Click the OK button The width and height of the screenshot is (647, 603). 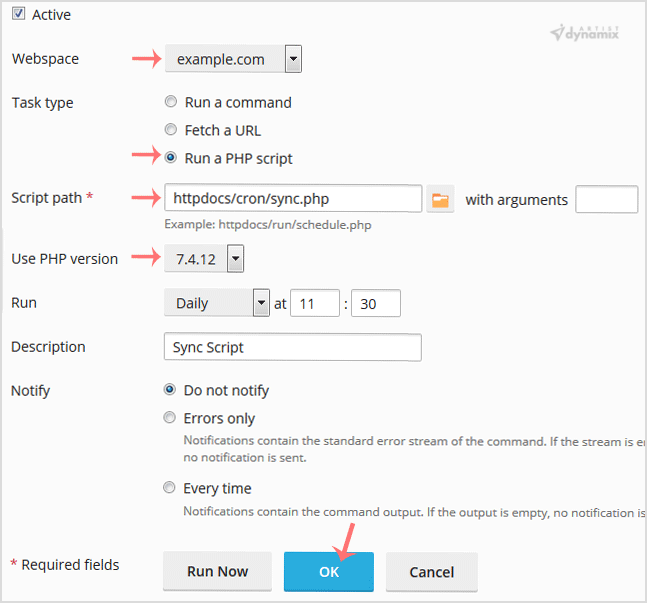tap(329, 571)
